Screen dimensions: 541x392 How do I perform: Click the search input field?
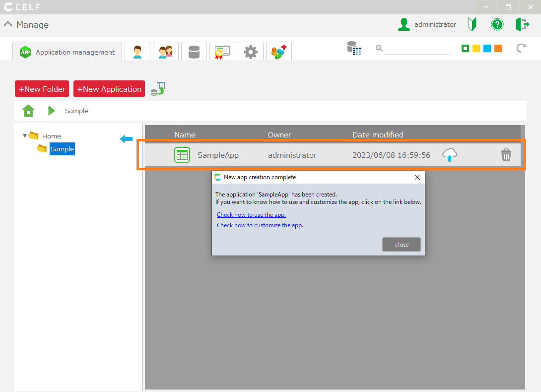pos(416,49)
